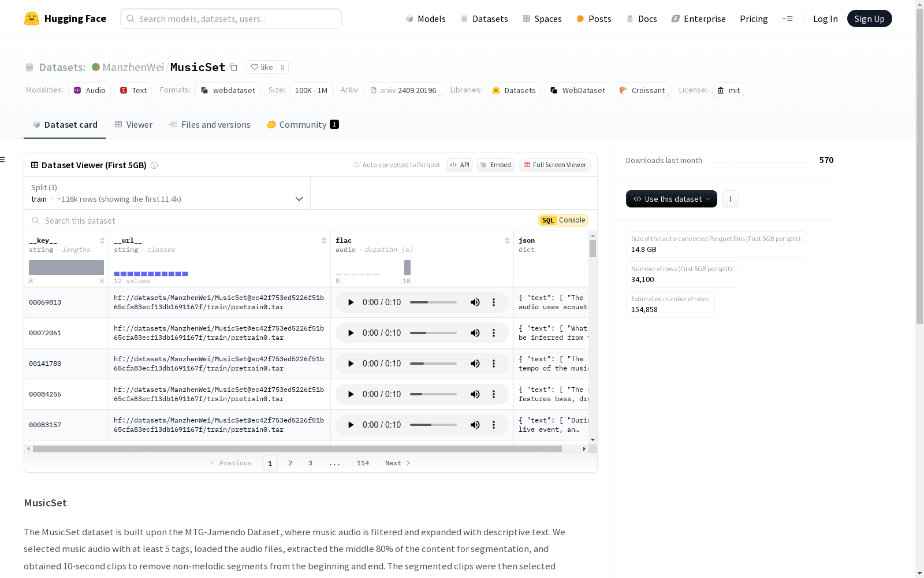Mute audio in row 00084256
The height and width of the screenshot is (578, 924).
475,394
